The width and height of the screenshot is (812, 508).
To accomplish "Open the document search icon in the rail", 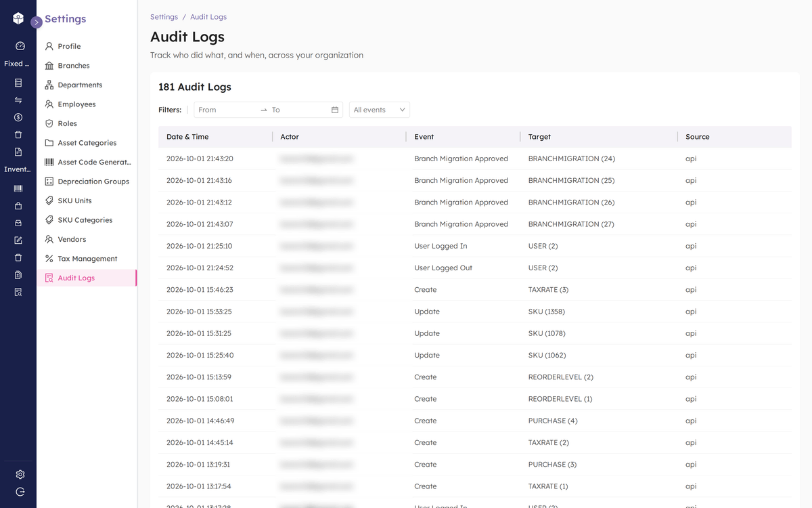I will coord(18,292).
